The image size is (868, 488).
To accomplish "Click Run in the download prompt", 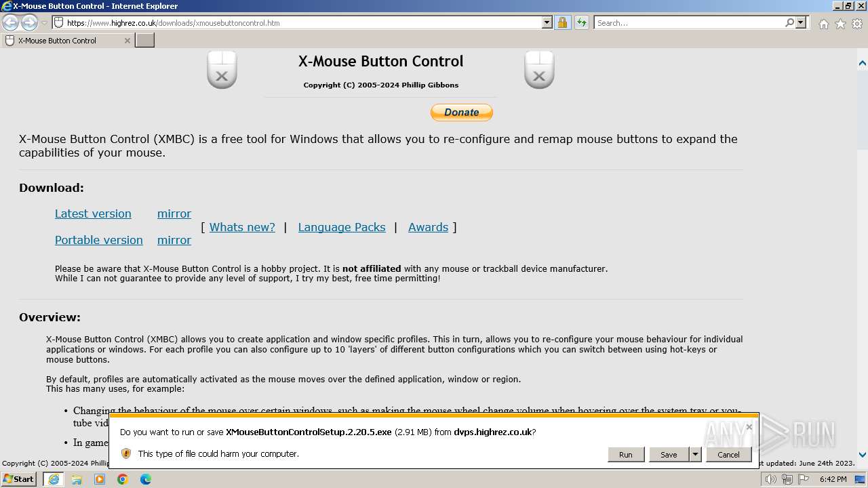I will [626, 455].
